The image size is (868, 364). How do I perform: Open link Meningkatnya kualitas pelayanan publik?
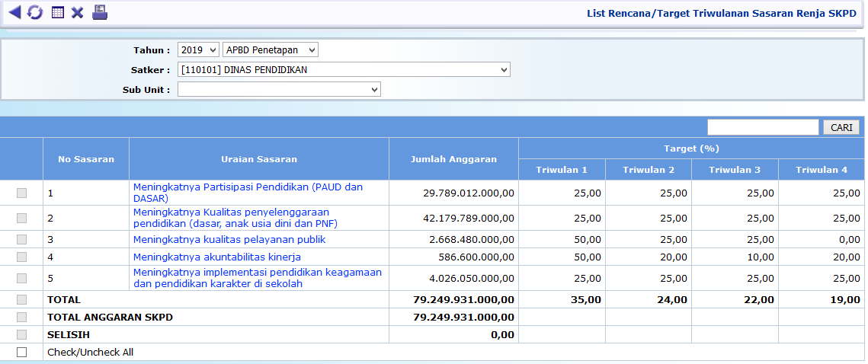point(229,239)
